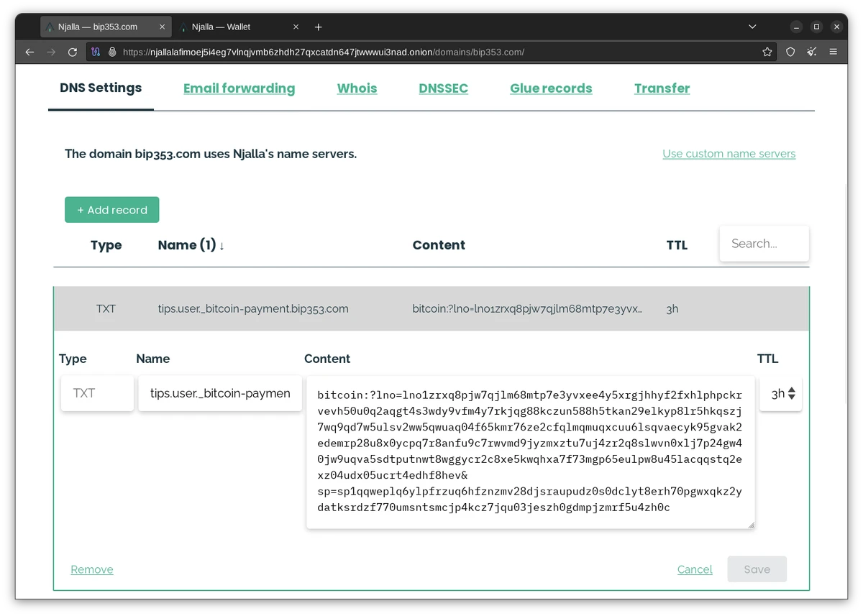Click the New Identity broom icon
The height and width of the screenshot is (616, 863).
pyautogui.click(x=812, y=52)
